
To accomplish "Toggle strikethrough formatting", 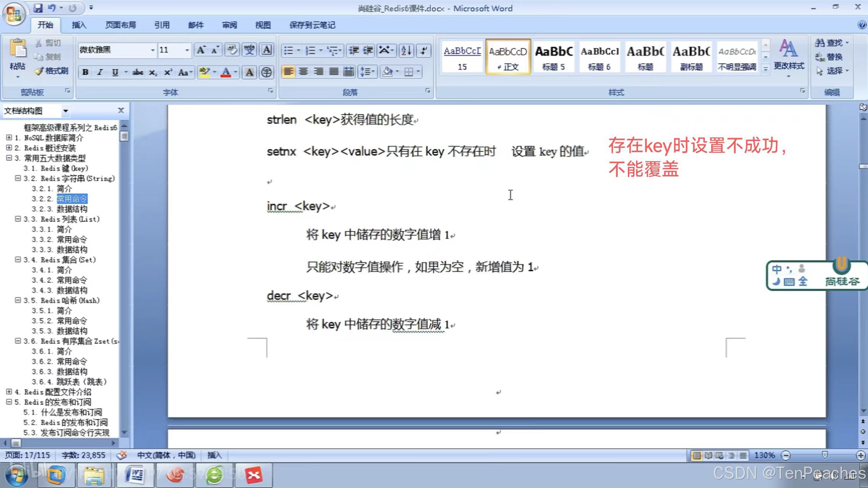I will [x=138, y=72].
